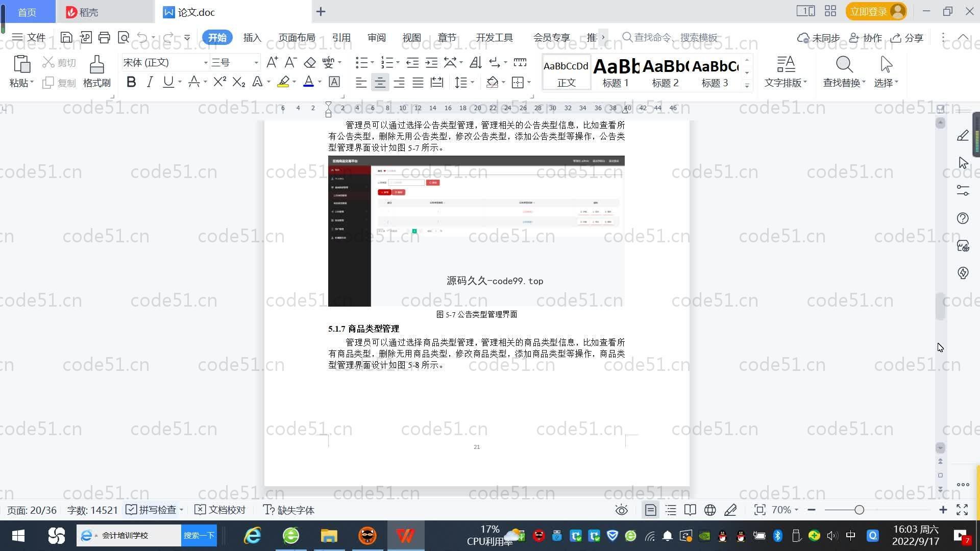Screen dimensions: 980x551
Task: Click 文档校对 in status bar
Action: [x=220, y=510]
